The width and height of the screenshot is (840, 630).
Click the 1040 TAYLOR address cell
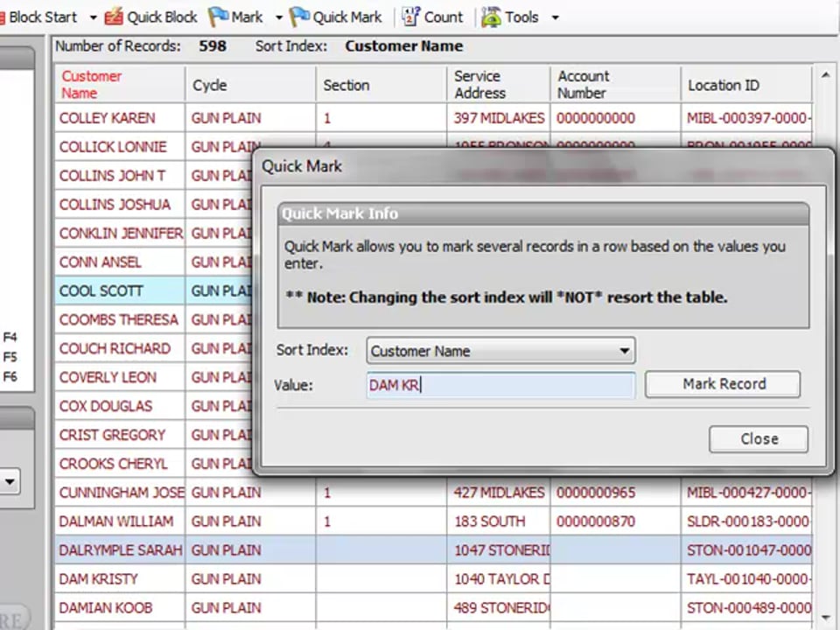(x=499, y=579)
